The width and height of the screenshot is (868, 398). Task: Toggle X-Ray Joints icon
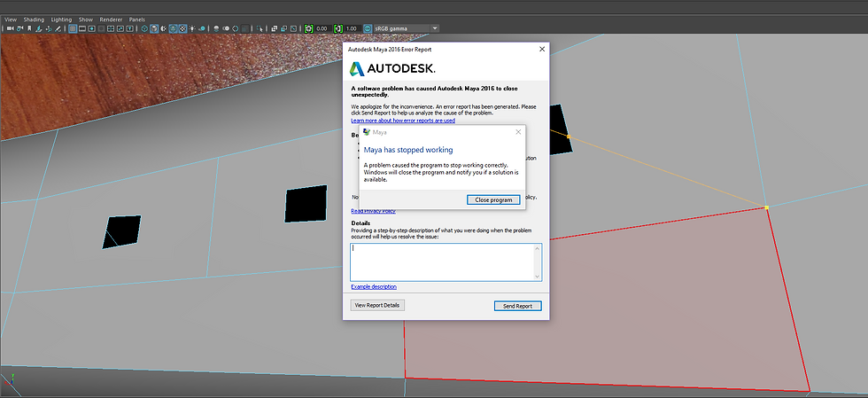(293, 27)
